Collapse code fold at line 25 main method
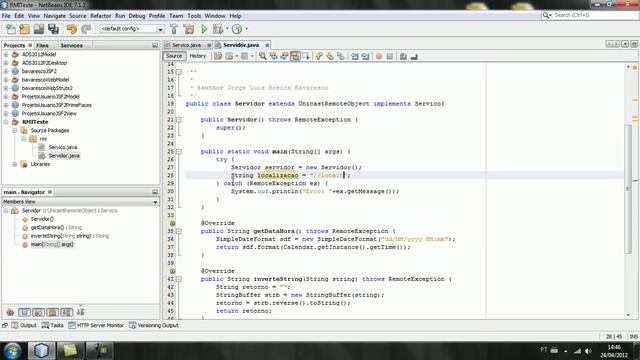The image size is (640, 360). (x=179, y=151)
